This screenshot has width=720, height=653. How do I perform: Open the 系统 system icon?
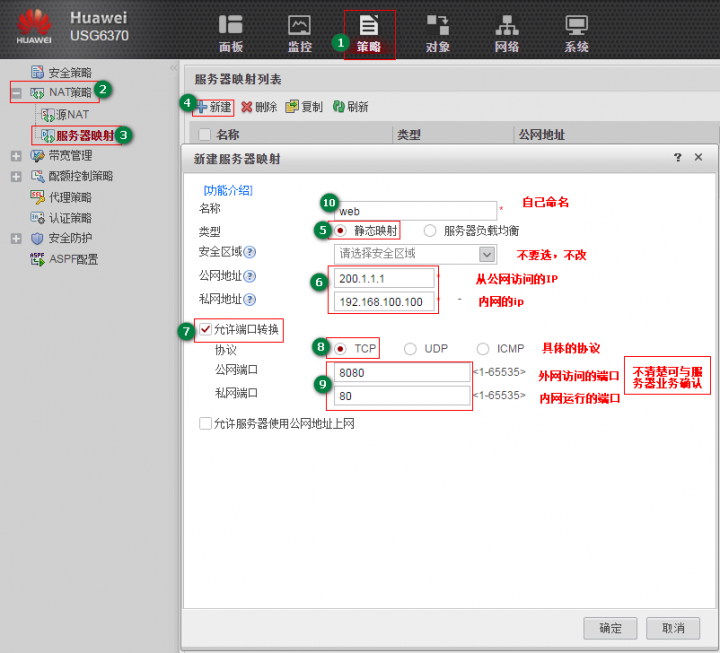[x=575, y=26]
